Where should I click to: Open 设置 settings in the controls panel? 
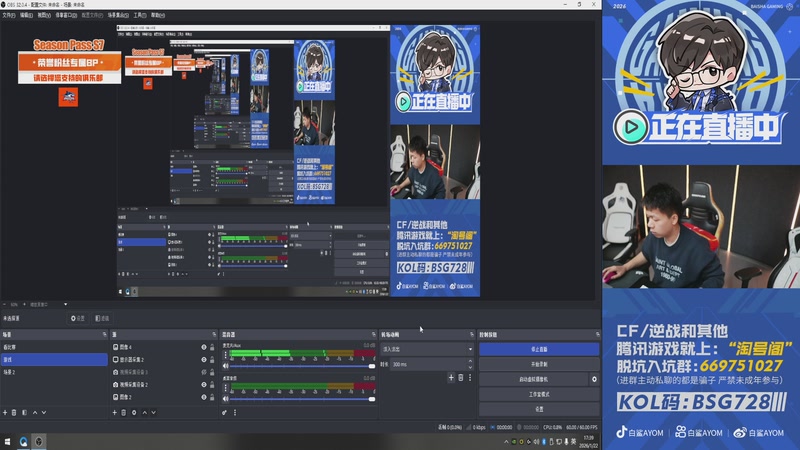539,409
